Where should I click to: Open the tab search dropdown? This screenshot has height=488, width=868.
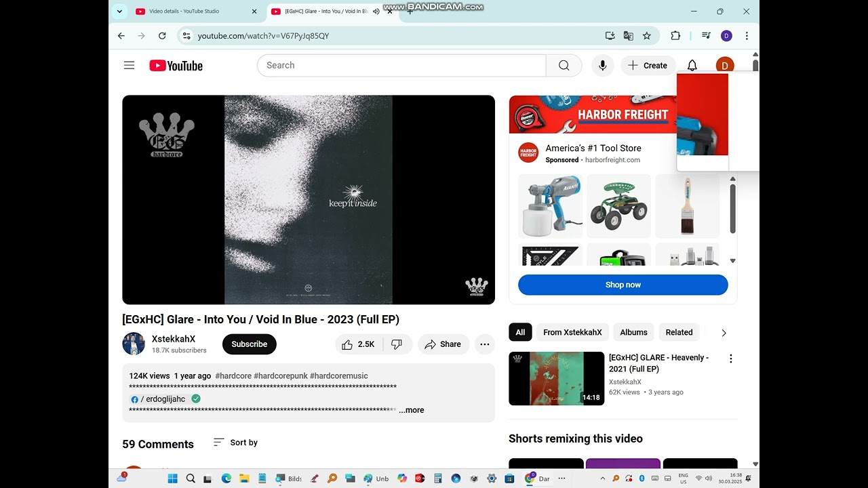point(119,12)
